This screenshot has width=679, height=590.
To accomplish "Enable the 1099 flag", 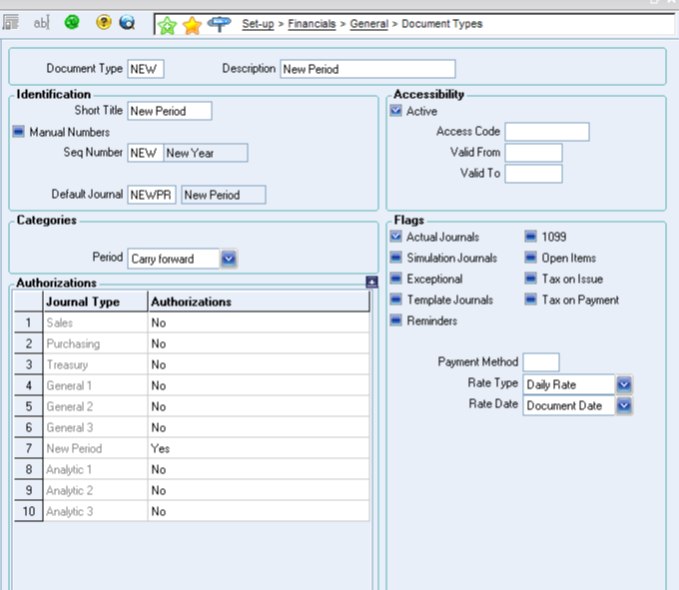I will 530,236.
